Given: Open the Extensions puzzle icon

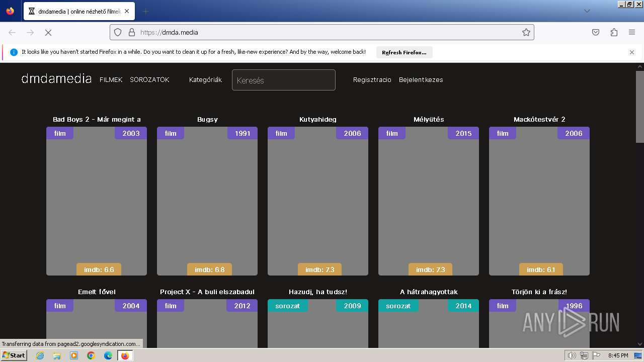Looking at the screenshot, I should click(614, 32).
